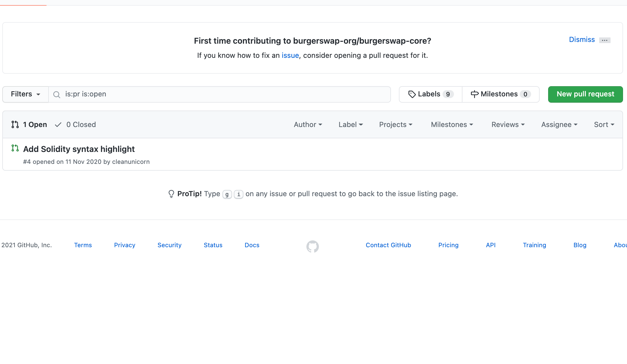Viewport: 627px width, 364px height.
Task: Expand the Projects filter dropdown
Action: point(396,124)
